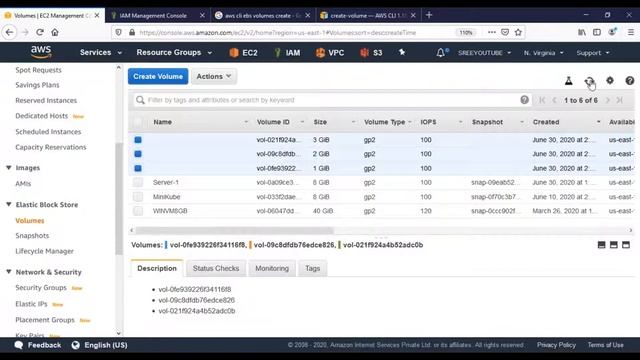Open the S3 shortcut in navbar
The image size is (640, 360).
371,53
